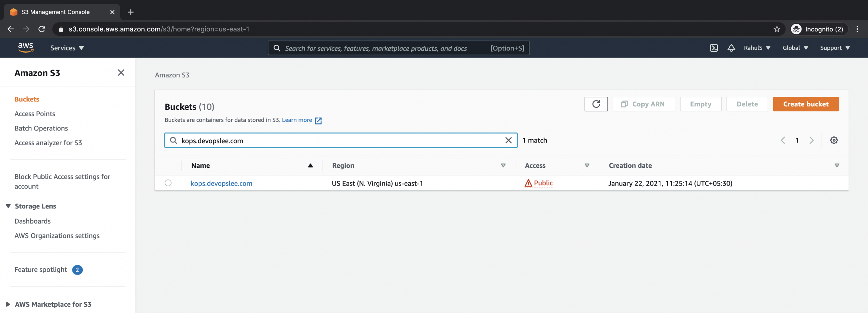Click the external link icon beside Learn more

click(318, 120)
